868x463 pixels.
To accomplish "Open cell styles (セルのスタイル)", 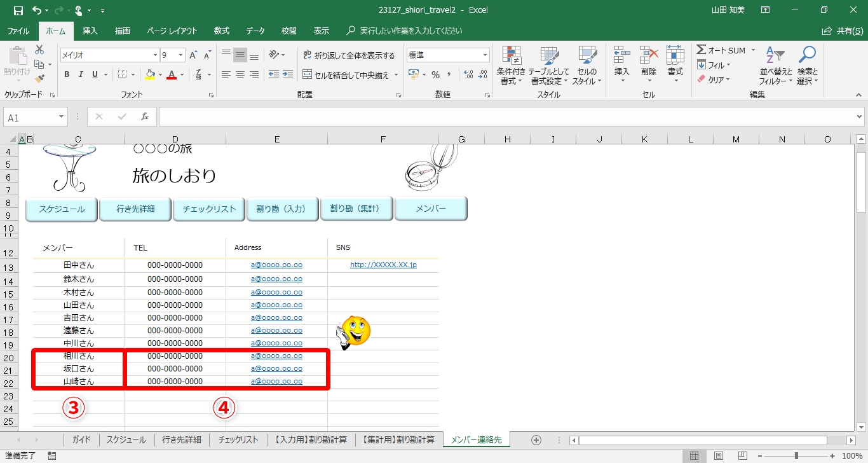I will click(x=587, y=66).
